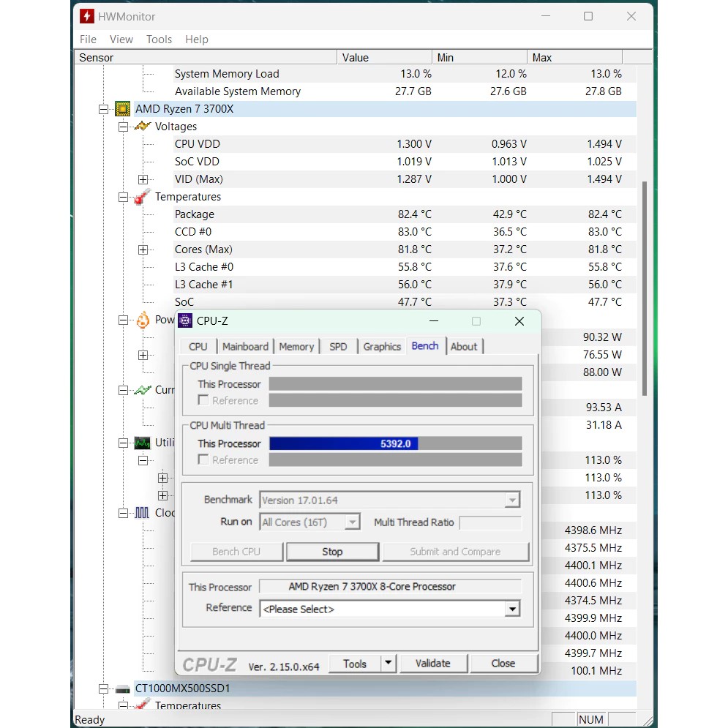The height and width of the screenshot is (728, 728).
Task: Click the Currents wave icon
Action: [x=143, y=390]
